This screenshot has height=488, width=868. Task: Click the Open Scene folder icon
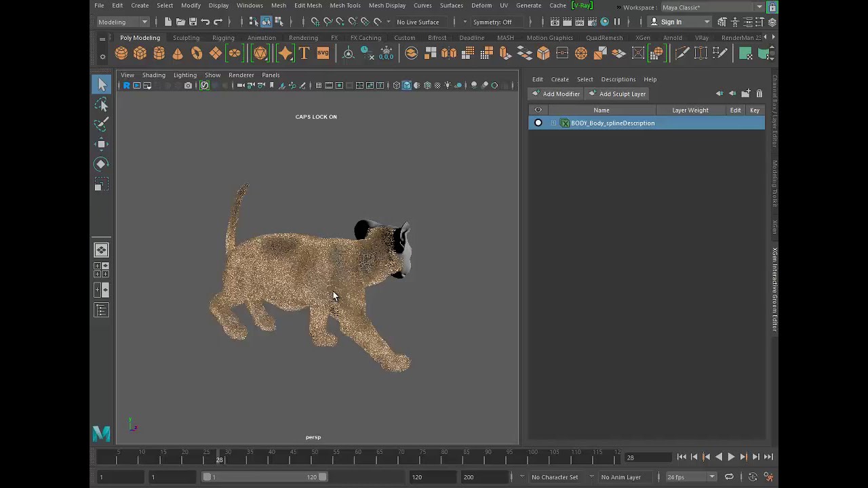(180, 22)
